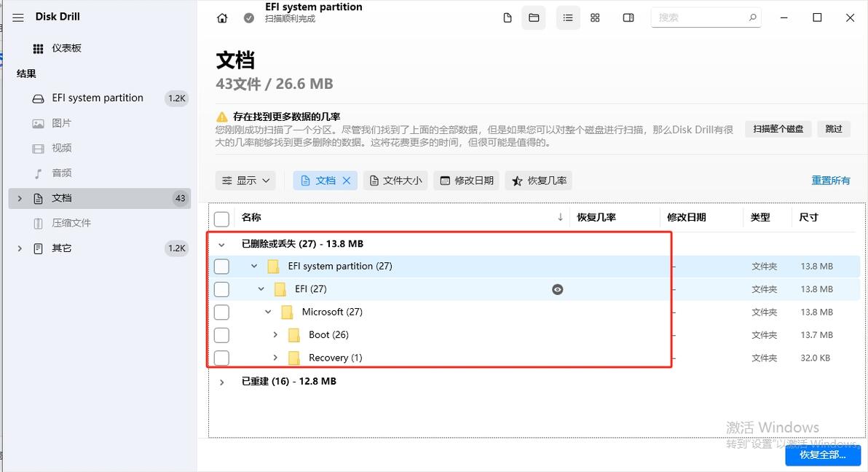The height and width of the screenshot is (472, 868).
Task: Check the select-all checkbox in header row
Action: (x=221, y=219)
